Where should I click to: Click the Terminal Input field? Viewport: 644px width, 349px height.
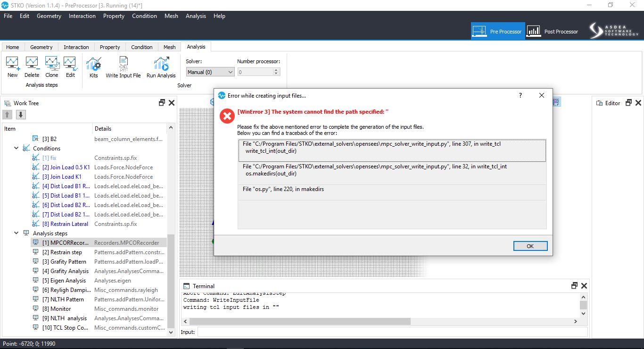click(x=392, y=332)
